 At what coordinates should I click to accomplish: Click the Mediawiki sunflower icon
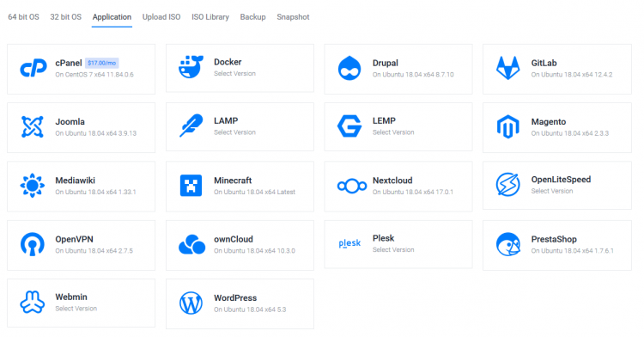(x=33, y=186)
